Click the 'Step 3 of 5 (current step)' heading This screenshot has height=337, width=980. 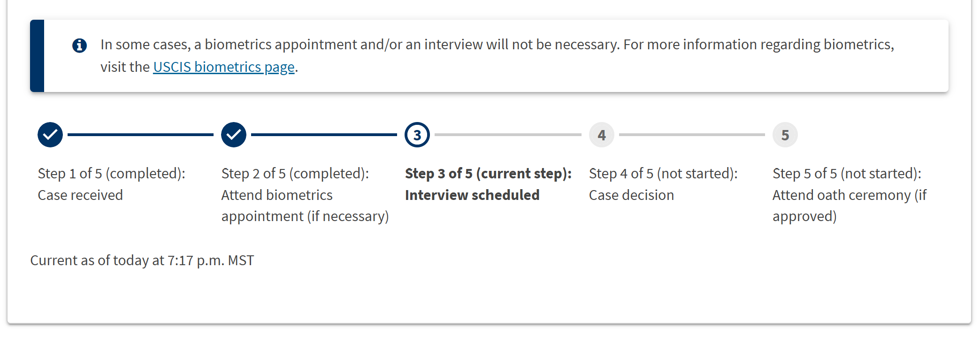tap(489, 174)
